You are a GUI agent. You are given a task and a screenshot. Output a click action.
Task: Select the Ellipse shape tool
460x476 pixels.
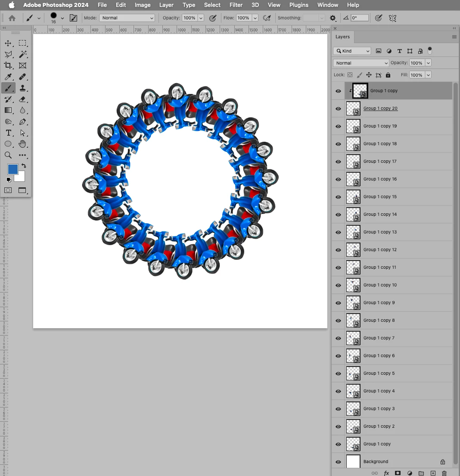click(x=8, y=144)
